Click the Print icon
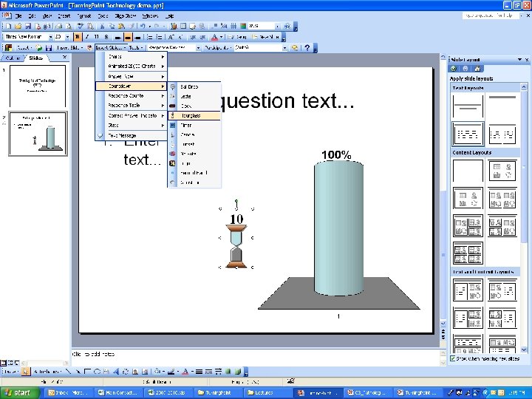Screen dimensions: 532x399 click(x=59, y=26)
